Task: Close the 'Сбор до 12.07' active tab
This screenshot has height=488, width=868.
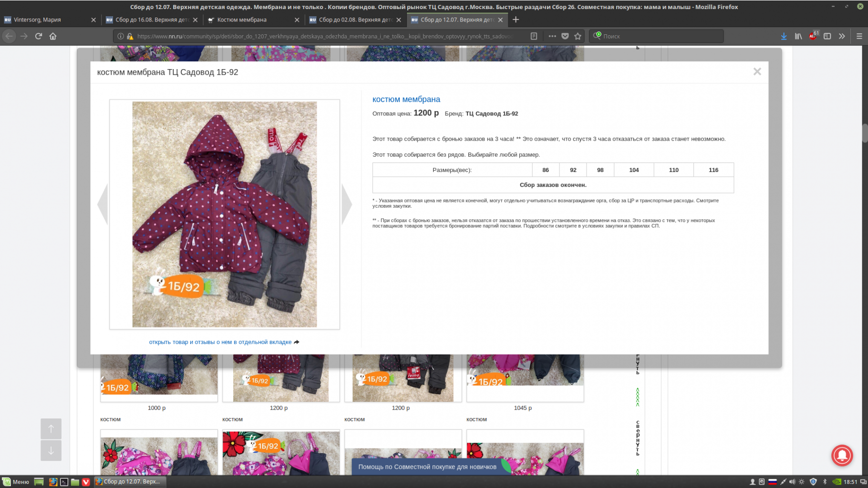Action: 500,20
